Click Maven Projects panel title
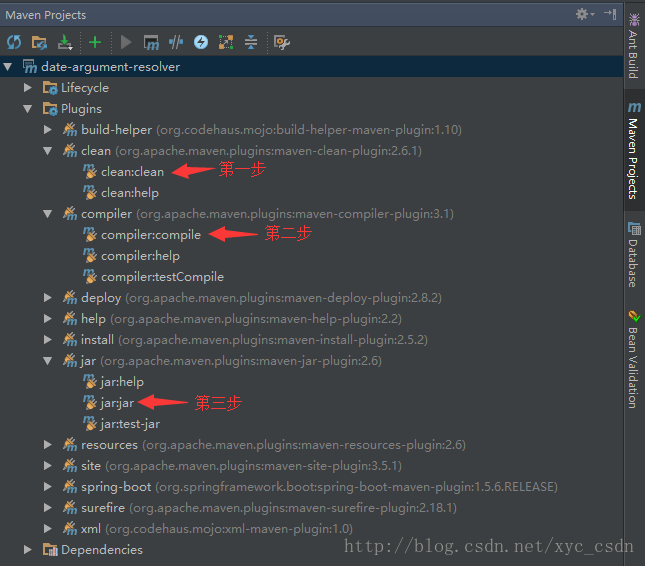This screenshot has width=645, height=566. click(x=46, y=15)
